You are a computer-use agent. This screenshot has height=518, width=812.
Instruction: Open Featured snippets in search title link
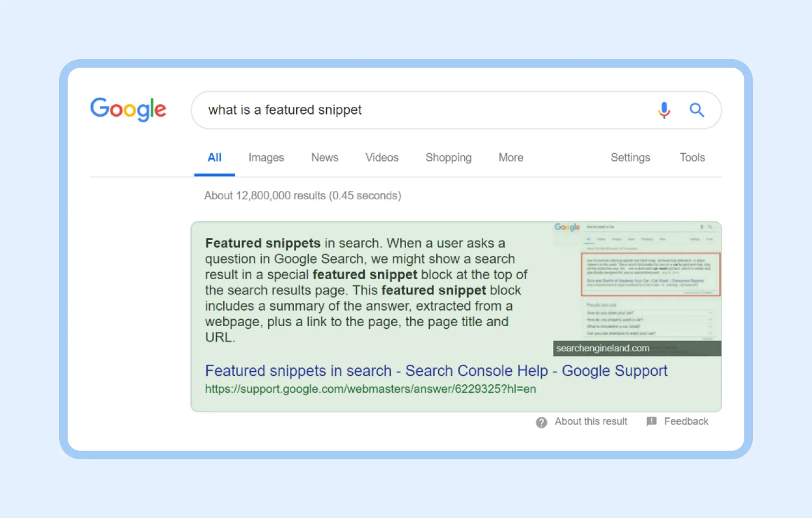[436, 371]
